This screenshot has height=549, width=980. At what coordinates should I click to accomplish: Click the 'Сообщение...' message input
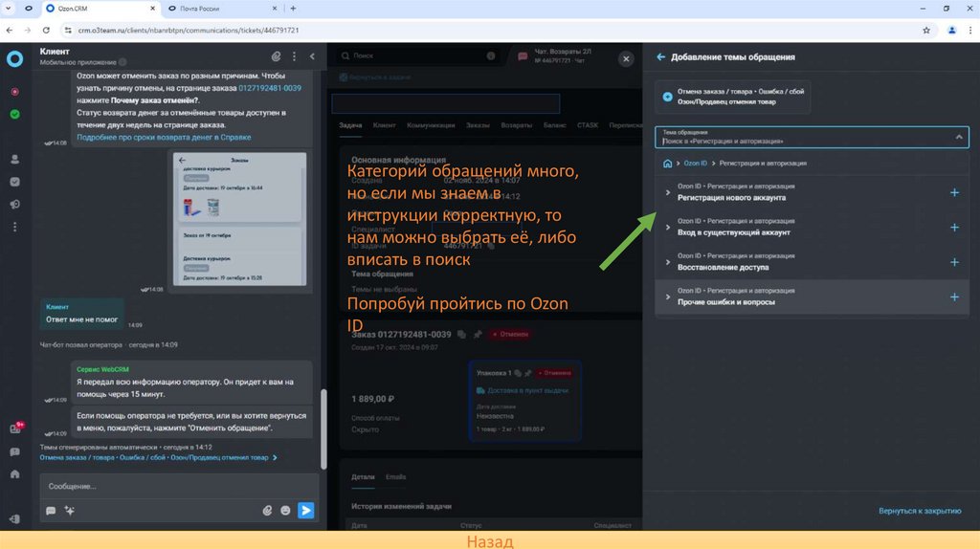pos(179,487)
